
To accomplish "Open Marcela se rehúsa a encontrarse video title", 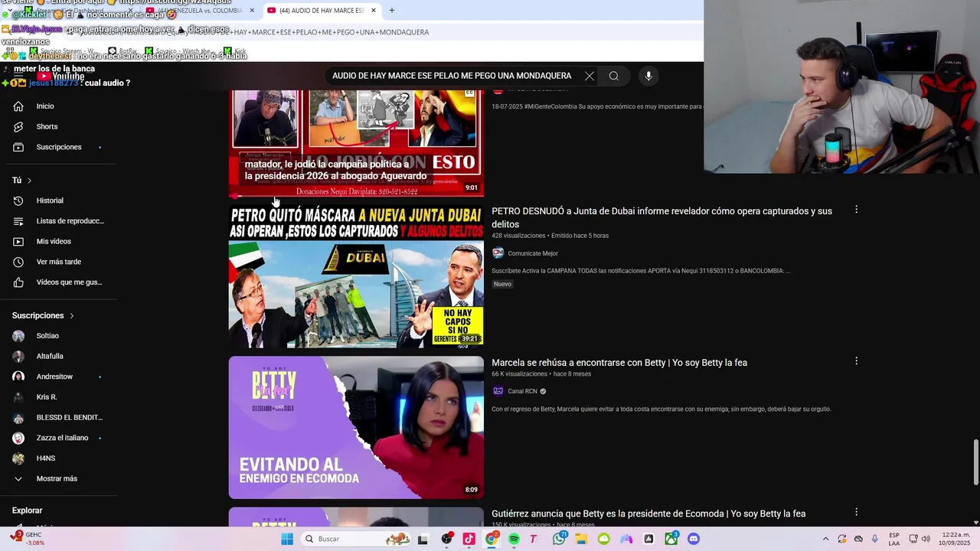I will (619, 363).
